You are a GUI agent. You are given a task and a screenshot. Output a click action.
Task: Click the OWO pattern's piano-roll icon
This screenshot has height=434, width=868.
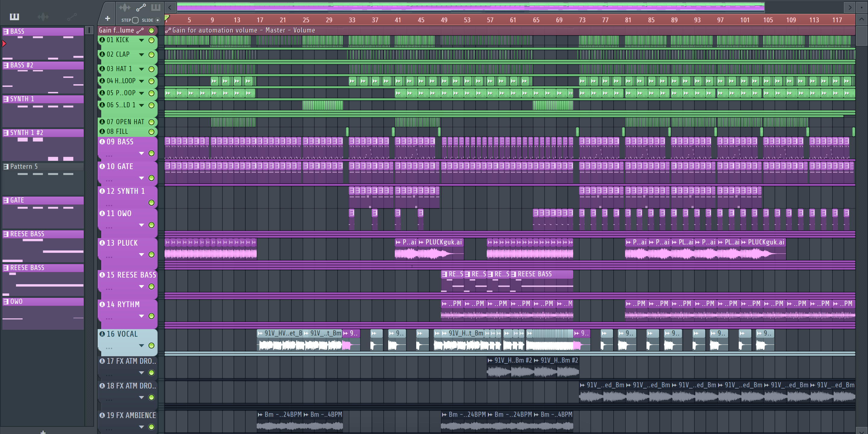tap(6, 302)
